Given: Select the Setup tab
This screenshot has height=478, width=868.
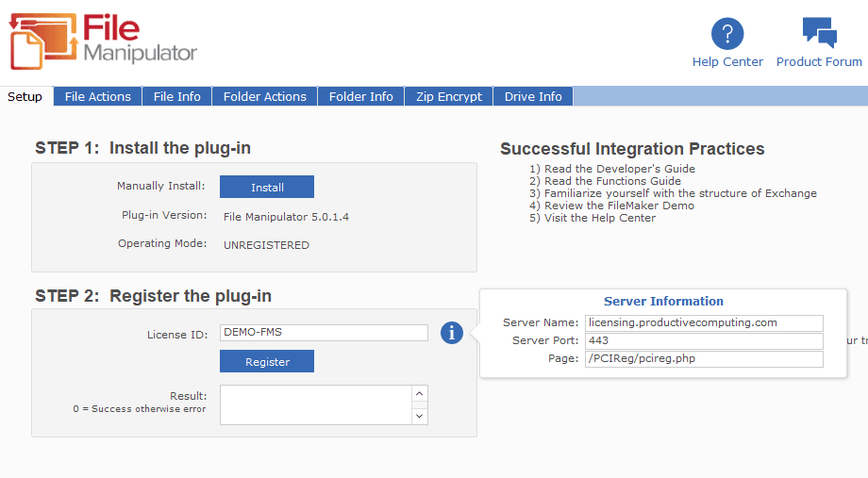Looking at the screenshot, I should click(x=25, y=96).
